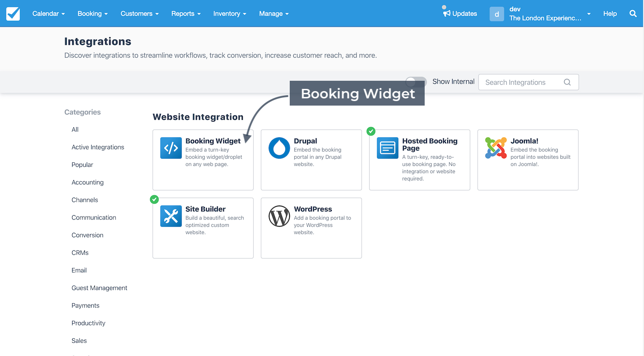Click 'Build a beautiful, search optimized' description

click(214, 225)
